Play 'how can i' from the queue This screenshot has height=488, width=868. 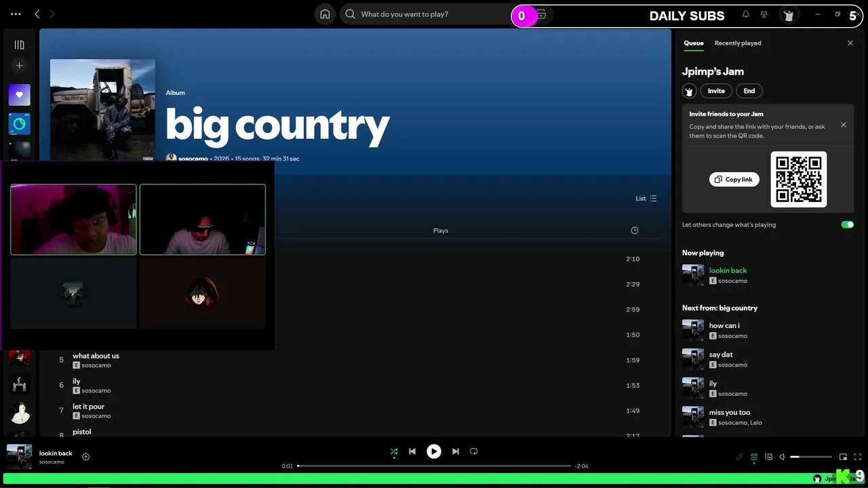coord(724,325)
